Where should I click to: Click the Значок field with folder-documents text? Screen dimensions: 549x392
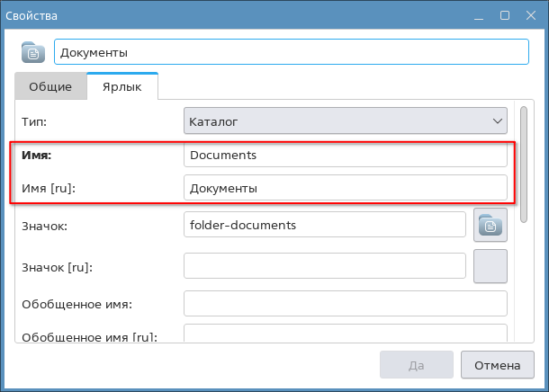pyautogui.click(x=324, y=224)
